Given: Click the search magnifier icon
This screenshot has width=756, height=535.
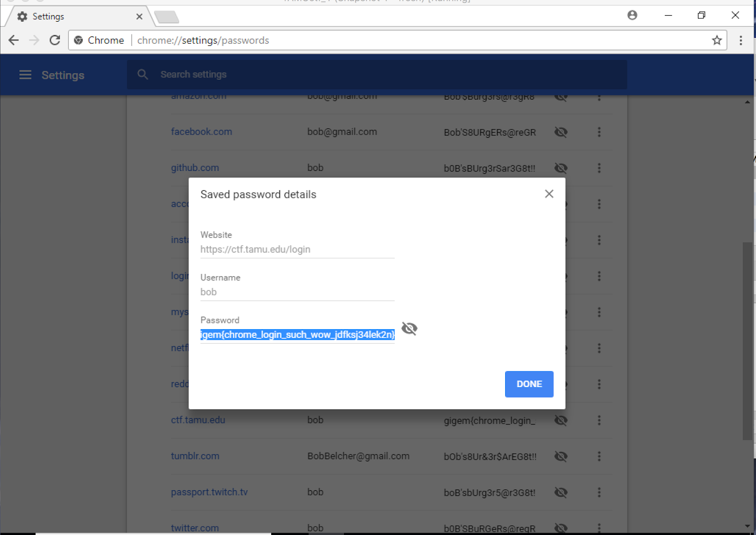Looking at the screenshot, I should (x=143, y=74).
